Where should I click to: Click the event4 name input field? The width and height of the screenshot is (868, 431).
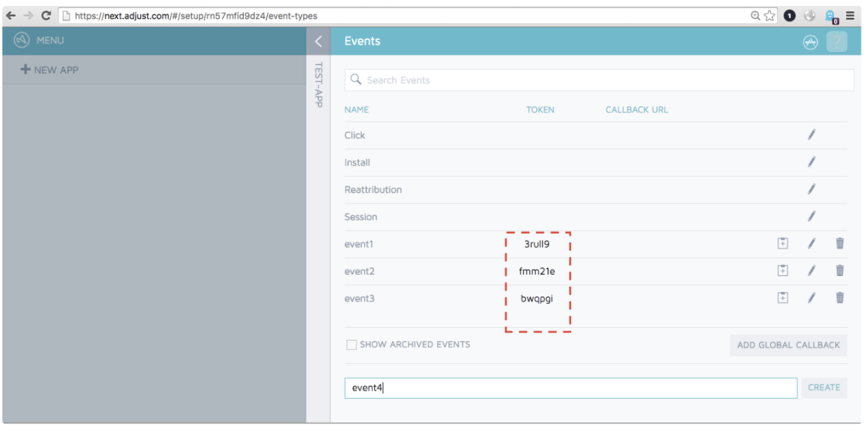(570, 388)
